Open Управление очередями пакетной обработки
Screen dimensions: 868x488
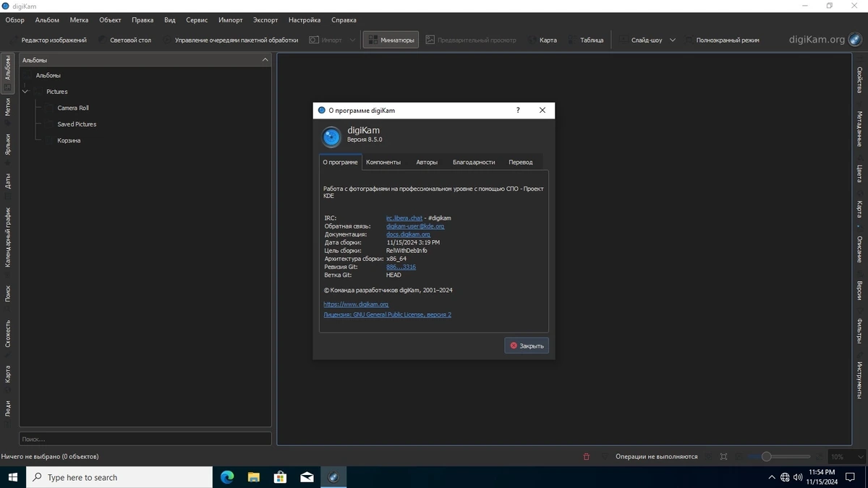(x=231, y=40)
